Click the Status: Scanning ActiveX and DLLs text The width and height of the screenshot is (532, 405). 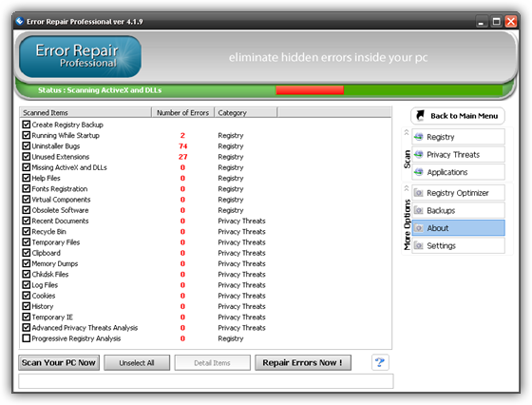tap(100, 90)
